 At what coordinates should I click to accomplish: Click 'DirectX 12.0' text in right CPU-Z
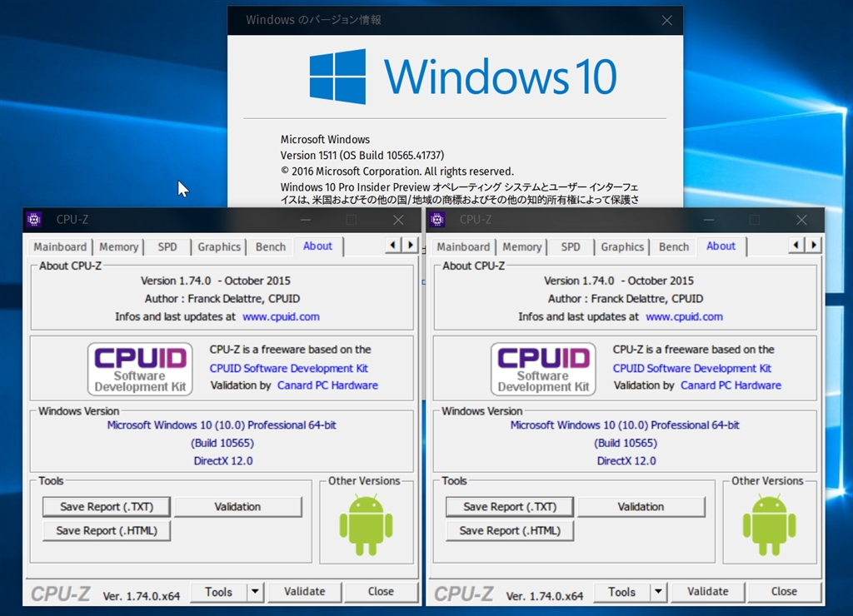pyautogui.click(x=626, y=461)
